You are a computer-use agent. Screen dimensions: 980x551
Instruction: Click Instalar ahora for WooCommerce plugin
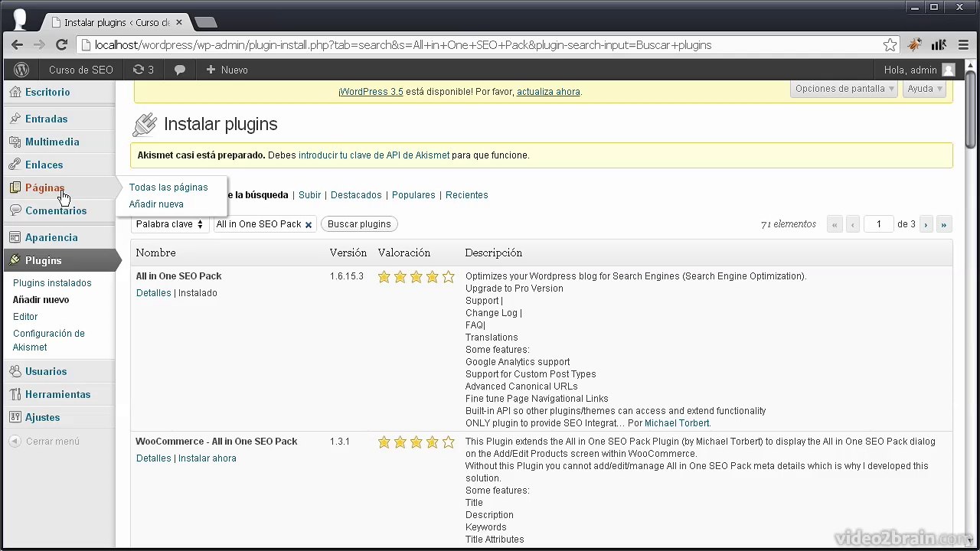[207, 458]
